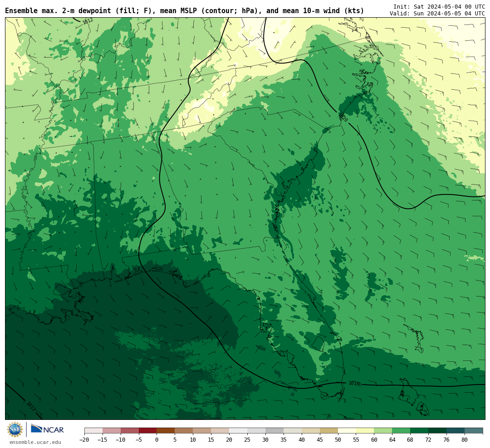Pick the brown swatch between 0 and 5

(166, 431)
